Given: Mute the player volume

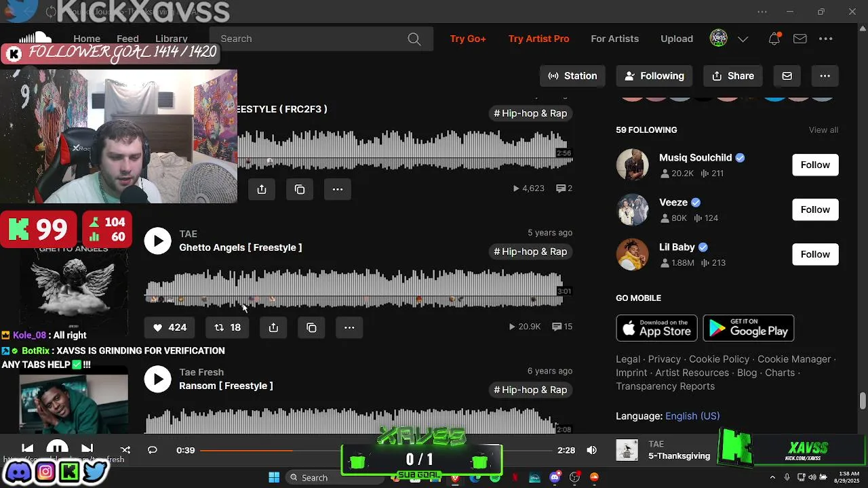Looking at the screenshot, I should click(592, 450).
